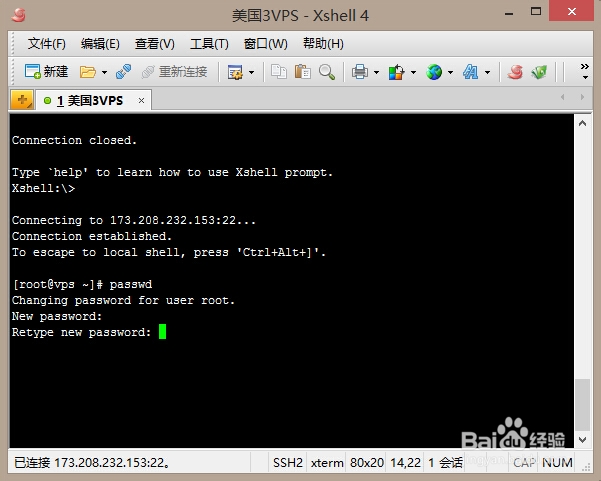Click the NUM indicator in status bar
Viewport: 601px width, 481px height.
(557, 463)
